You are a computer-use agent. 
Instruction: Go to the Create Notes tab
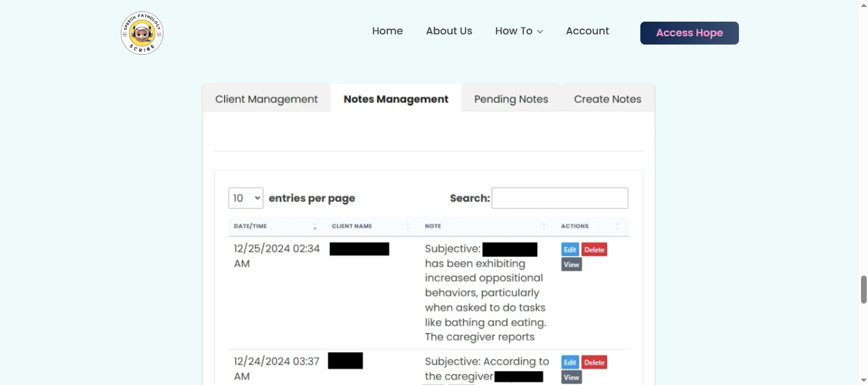coord(607,99)
